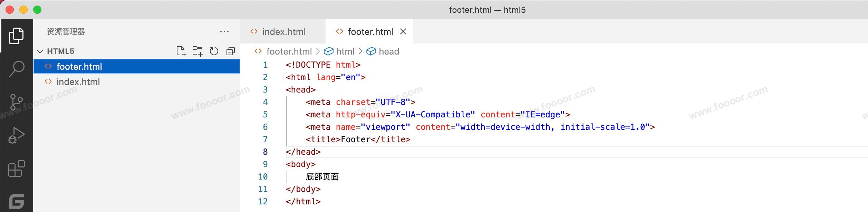Click the html breadcrumb item
Viewport: 868px width, 212px height.
[x=345, y=51]
